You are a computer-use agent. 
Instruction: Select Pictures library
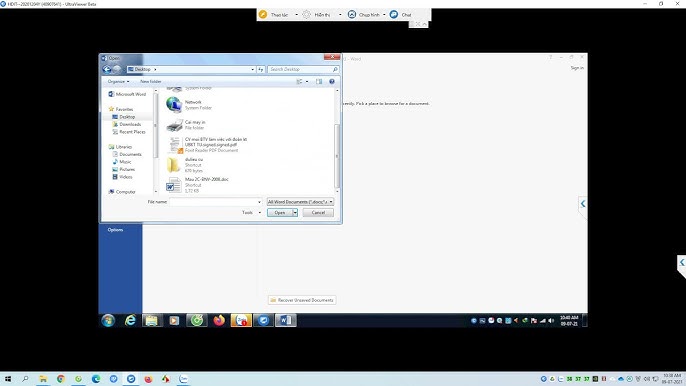point(124,169)
